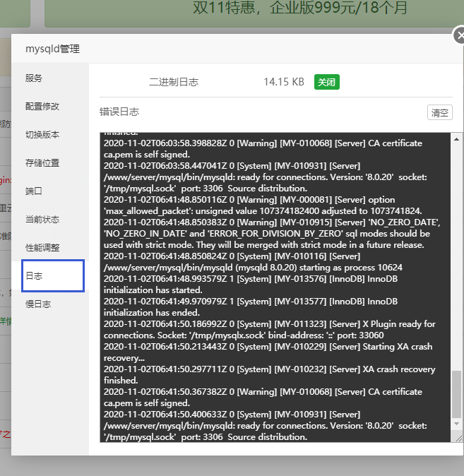Image resolution: width=464 pixels, height=476 pixels.
Task: Click the green 关闭 binary log button
Action: pos(327,82)
